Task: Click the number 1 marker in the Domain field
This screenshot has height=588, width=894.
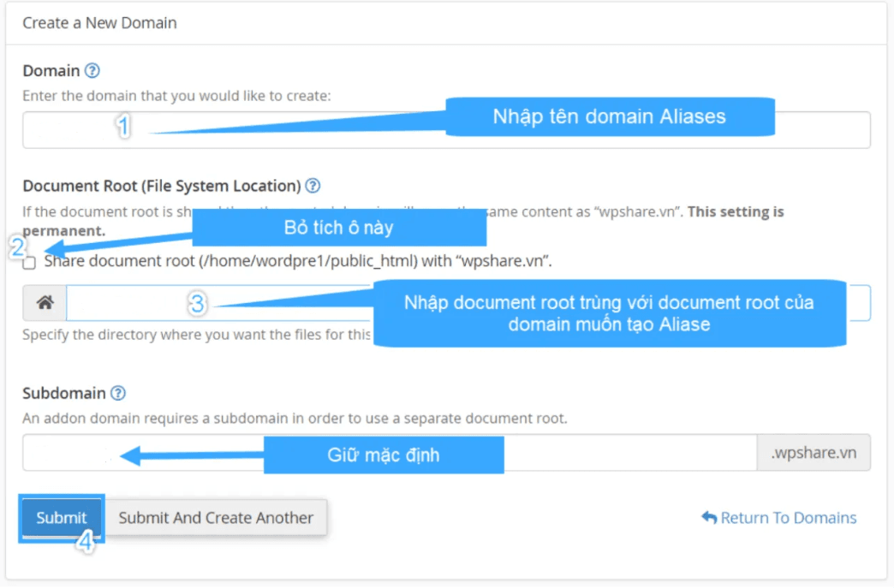Action: coord(124,126)
